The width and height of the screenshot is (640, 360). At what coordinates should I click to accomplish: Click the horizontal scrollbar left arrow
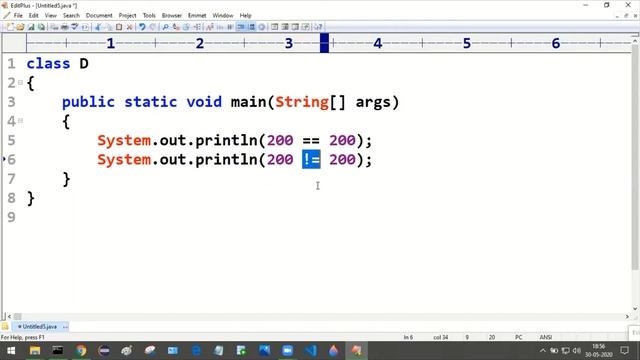point(9,316)
